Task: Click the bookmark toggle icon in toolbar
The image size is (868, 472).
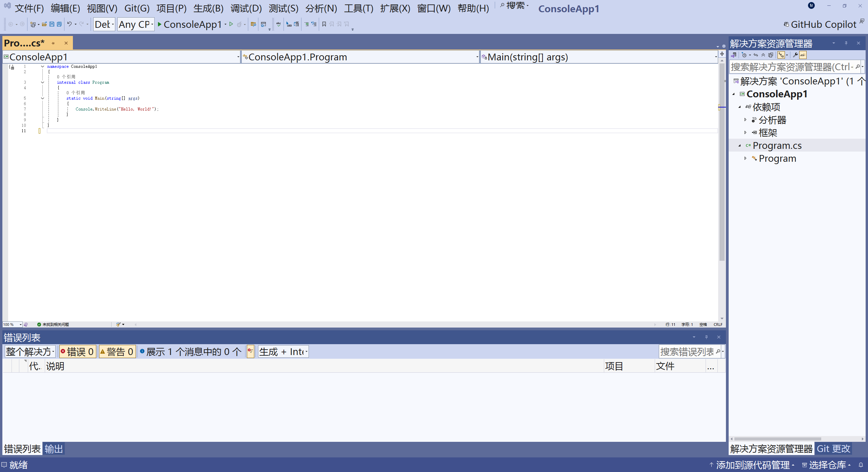Action: pyautogui.click(x=324, y=24)
